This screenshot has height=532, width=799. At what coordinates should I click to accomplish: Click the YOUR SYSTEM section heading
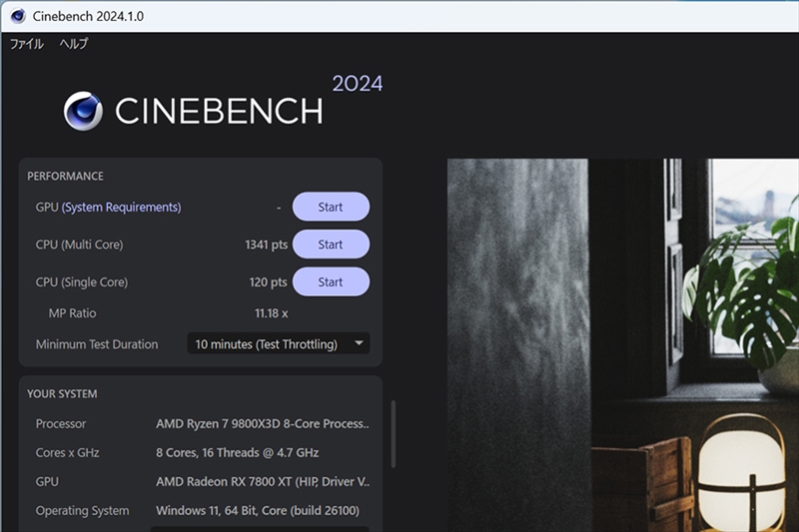(x=62, y=394)
